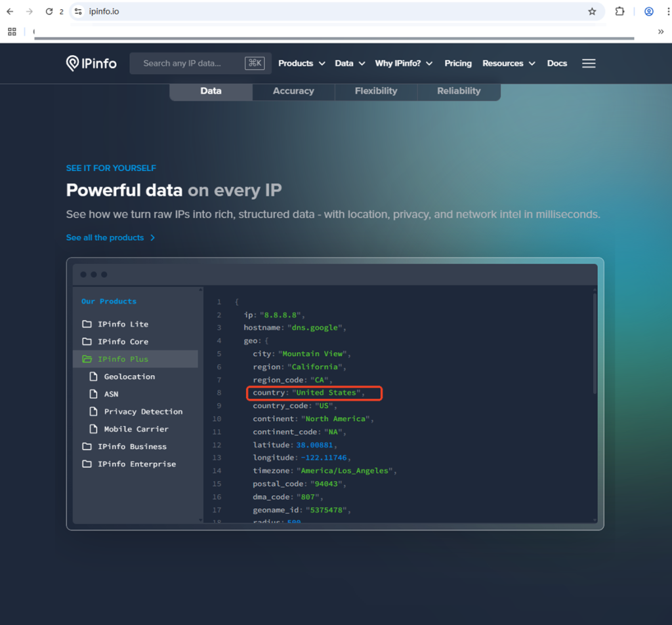Bookmark this page with star icon
The height and width of the screenshot is (625, 672).
[592, 12]
